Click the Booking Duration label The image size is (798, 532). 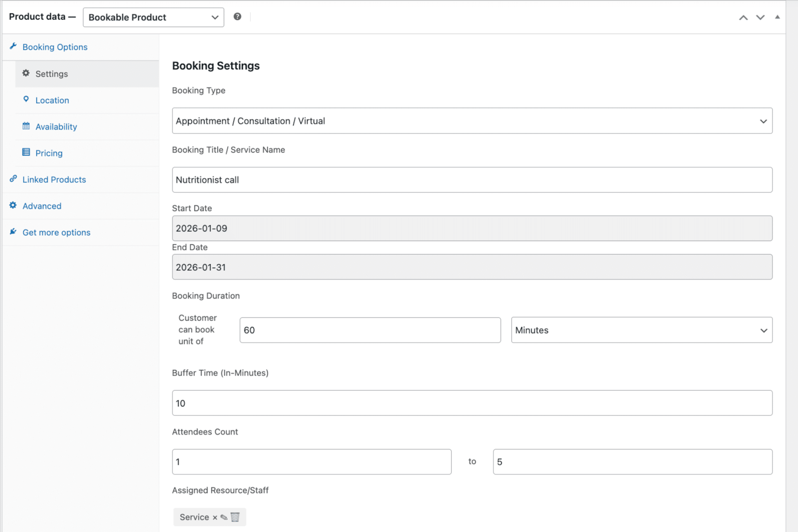point(206,296)
